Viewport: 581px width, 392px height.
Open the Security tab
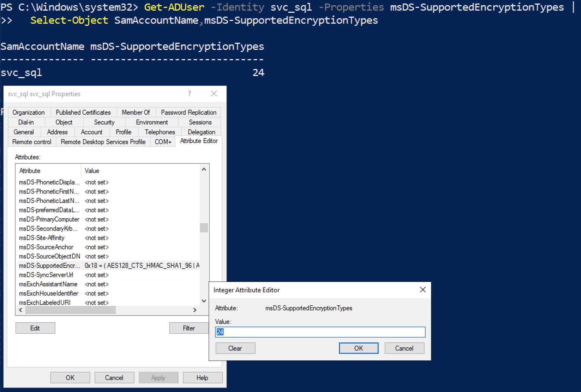tap(104, 122)
